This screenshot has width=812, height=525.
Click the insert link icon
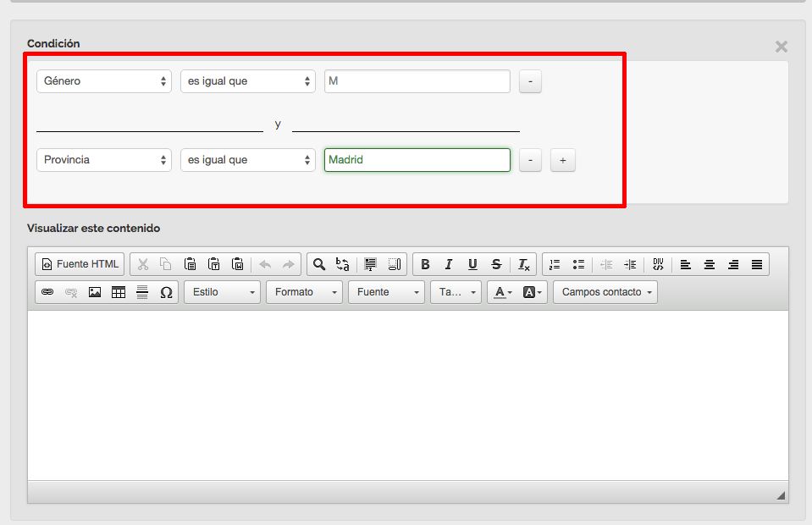[x=47, y=292]
